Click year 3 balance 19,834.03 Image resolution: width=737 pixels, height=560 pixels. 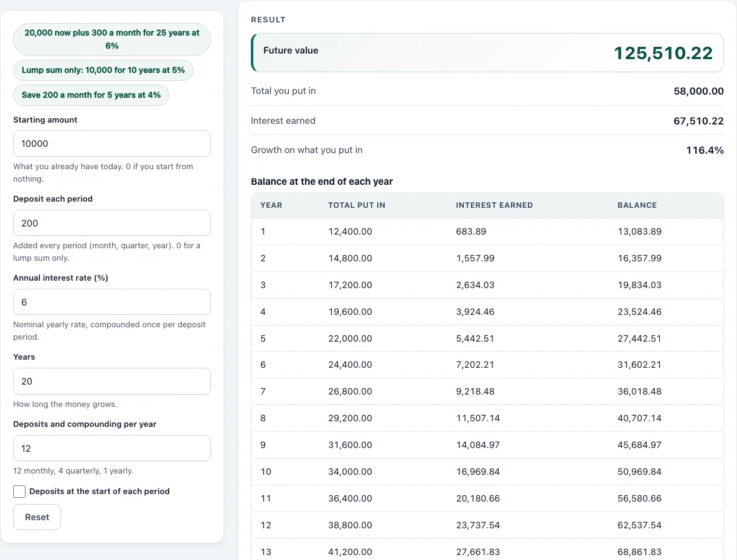click(639, 285)
